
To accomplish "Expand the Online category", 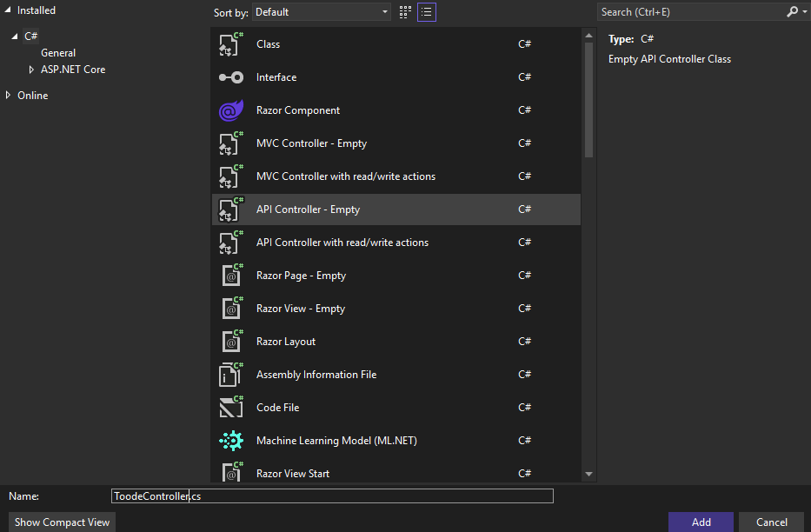I will click(9, 96).
